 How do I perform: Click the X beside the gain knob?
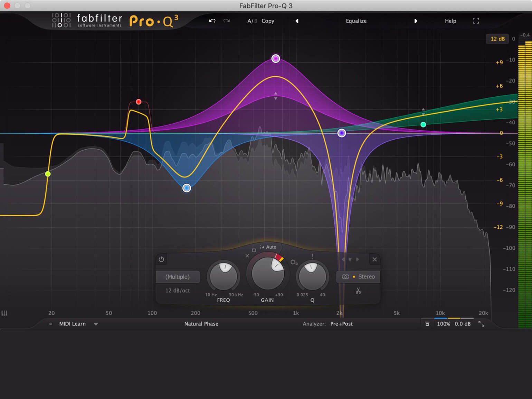(247, 256)
